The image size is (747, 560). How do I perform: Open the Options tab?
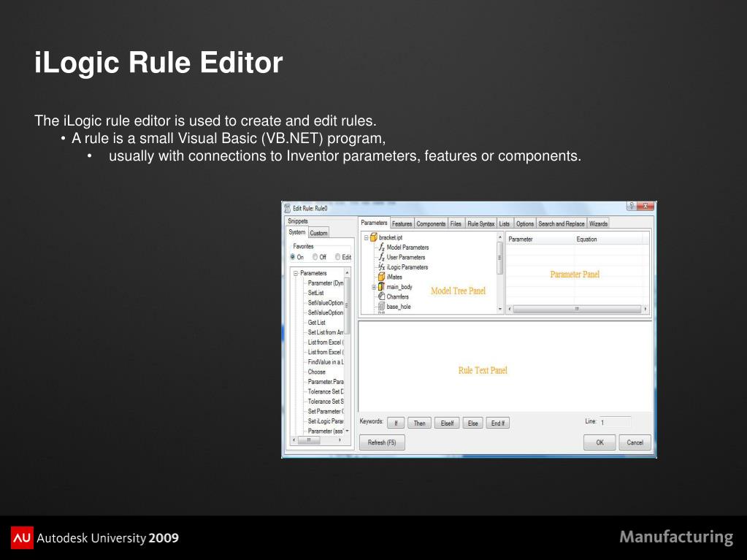524,224
